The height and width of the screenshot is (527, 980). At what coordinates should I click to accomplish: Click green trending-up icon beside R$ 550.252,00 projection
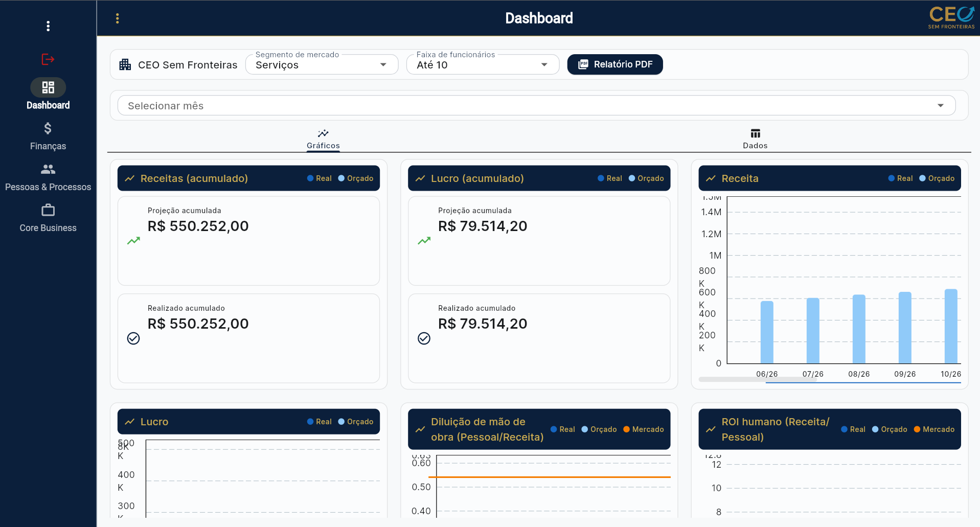133,241
